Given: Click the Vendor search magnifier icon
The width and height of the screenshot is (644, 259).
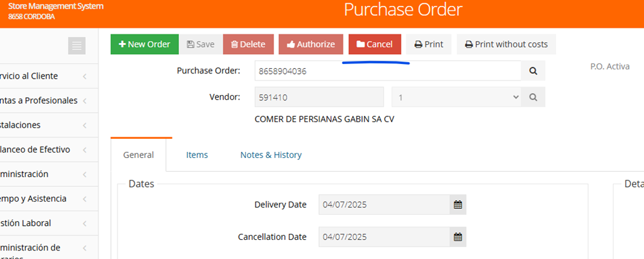Looking at the screenshot, I should (533, 97).
